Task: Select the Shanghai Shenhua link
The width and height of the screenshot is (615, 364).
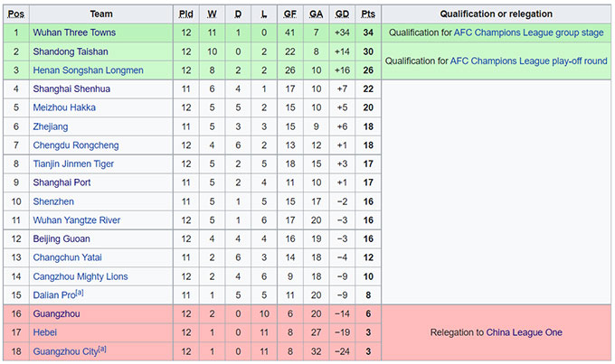Action: pyautogui.click(x=72, y=89)
